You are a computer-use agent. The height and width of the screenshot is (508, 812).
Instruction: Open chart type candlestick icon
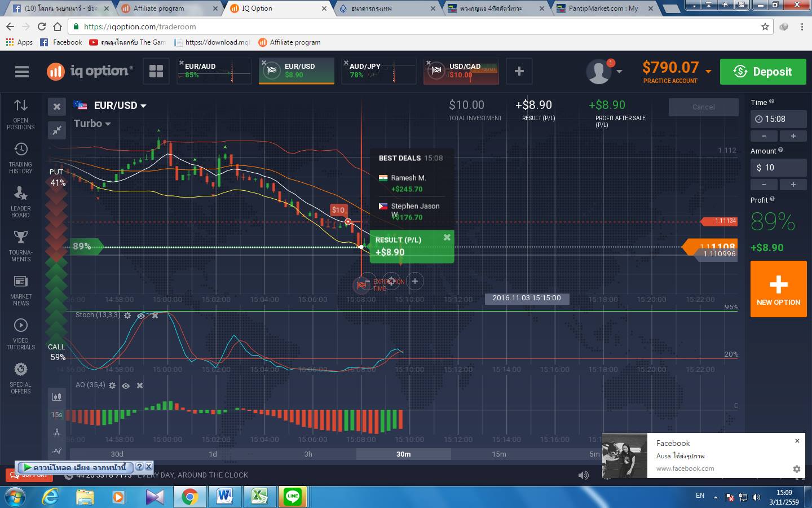pos(57,397)
